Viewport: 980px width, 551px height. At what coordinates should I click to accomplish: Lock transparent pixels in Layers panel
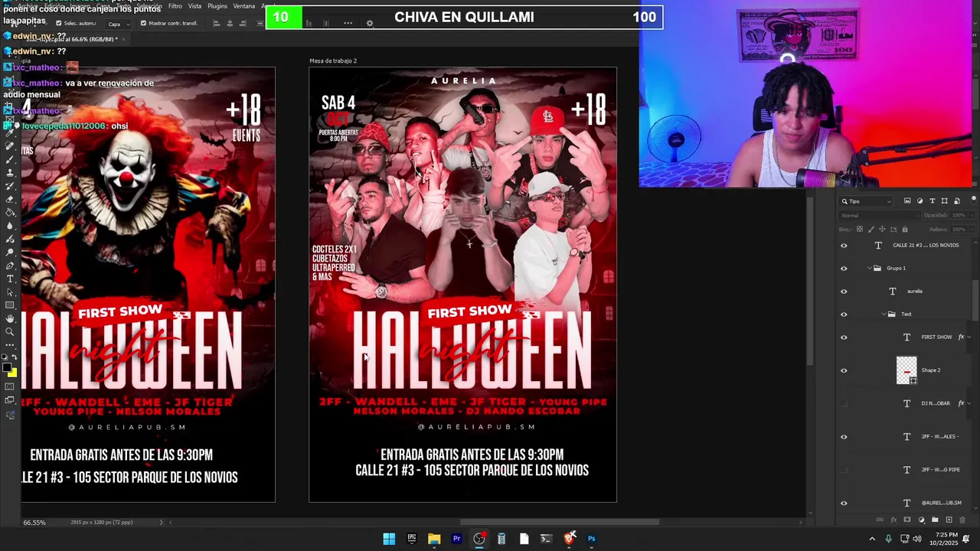click(x=860, y=229)
